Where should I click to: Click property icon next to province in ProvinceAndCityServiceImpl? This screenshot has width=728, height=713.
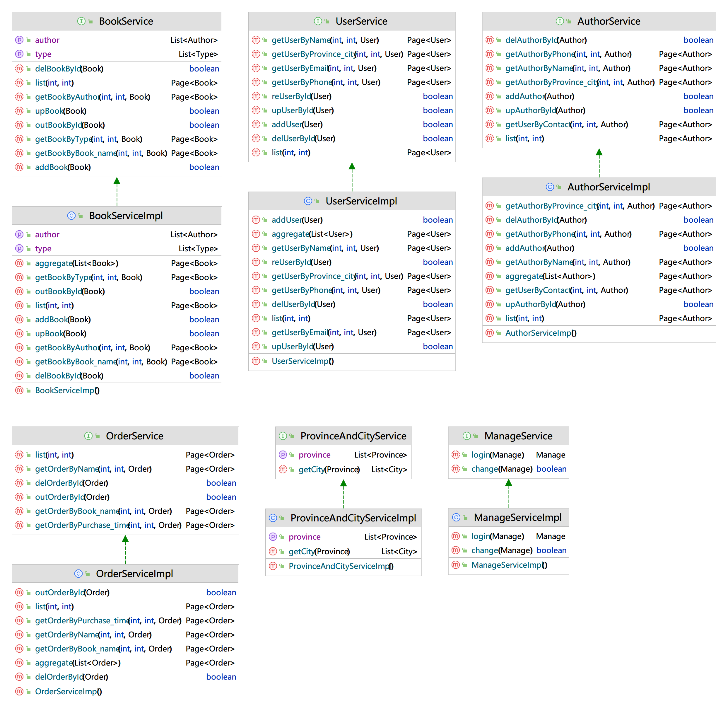[273, 537]
